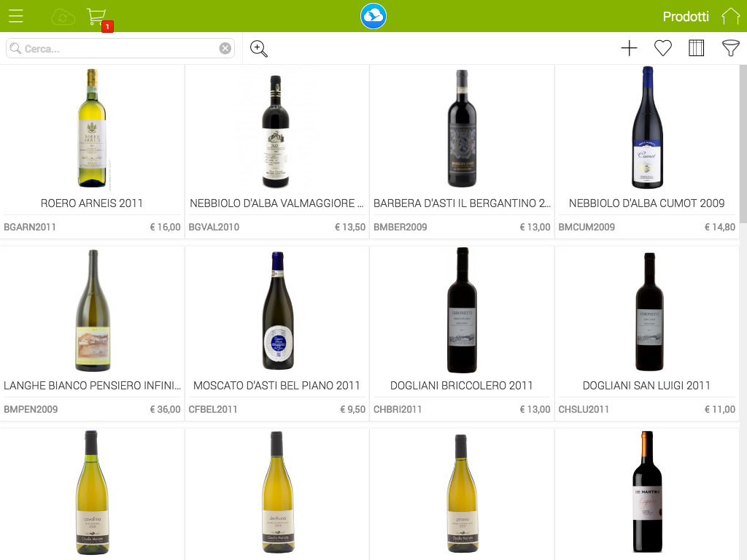Viewport: 747px width, 560px height.
Task: Click the € 14,80 price
Action: coord(720,227)
